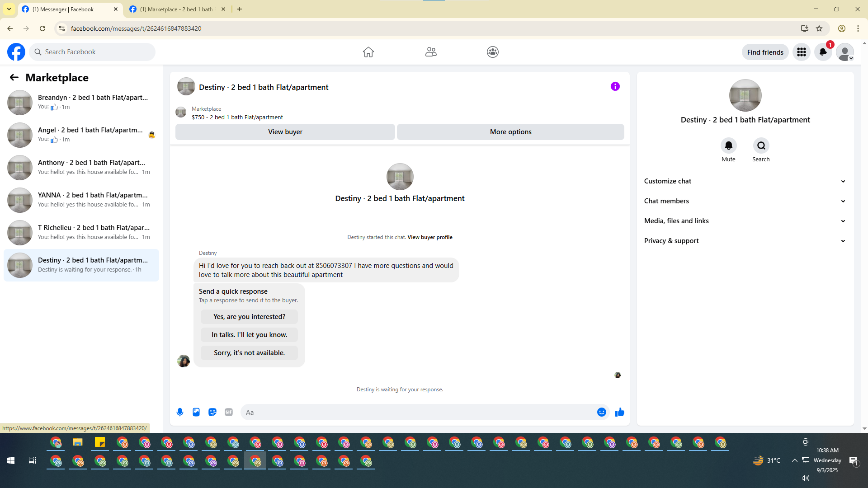Screen dimensions: 868x488
Task: Open File Explorer from the taskbar
Action: click(x=78, y=442)
